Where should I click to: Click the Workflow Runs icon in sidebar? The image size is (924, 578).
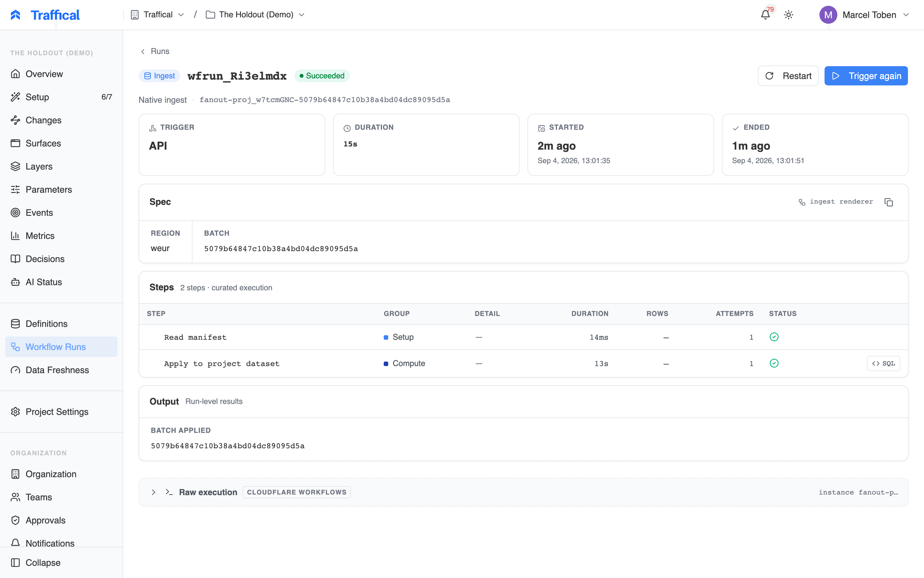pos(15,347)
